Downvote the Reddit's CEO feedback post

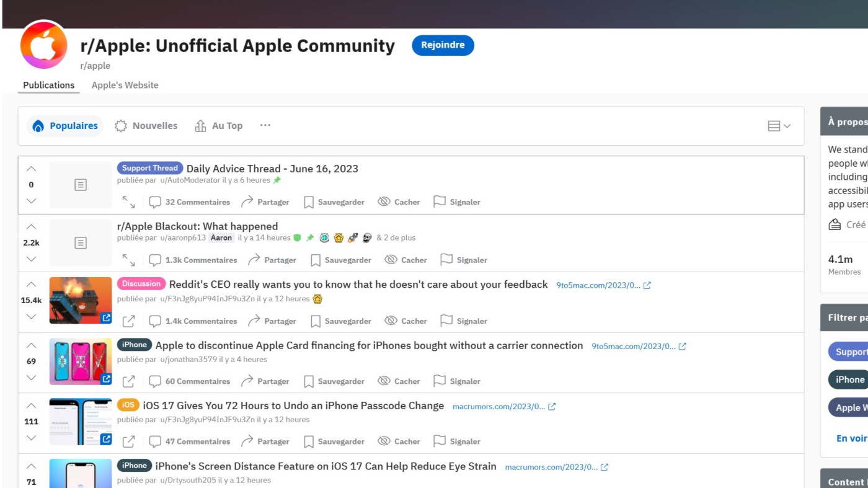coord(31,317)
